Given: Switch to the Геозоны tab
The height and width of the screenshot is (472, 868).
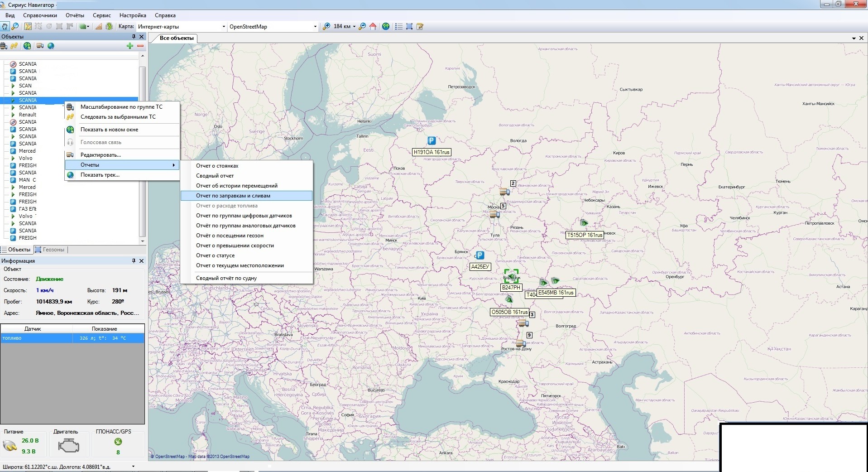Looking at the screenshot, I should pos(50,250).
